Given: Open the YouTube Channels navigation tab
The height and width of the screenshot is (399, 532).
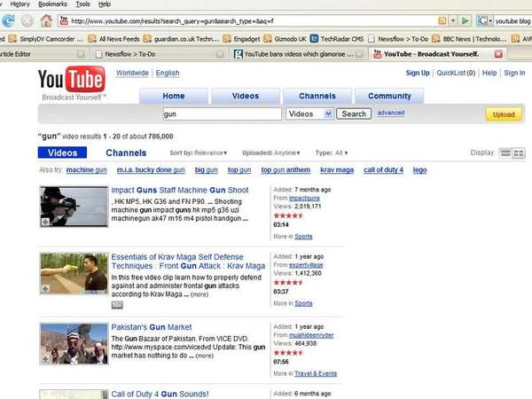Looking at the screenshot, I should 317,96.
